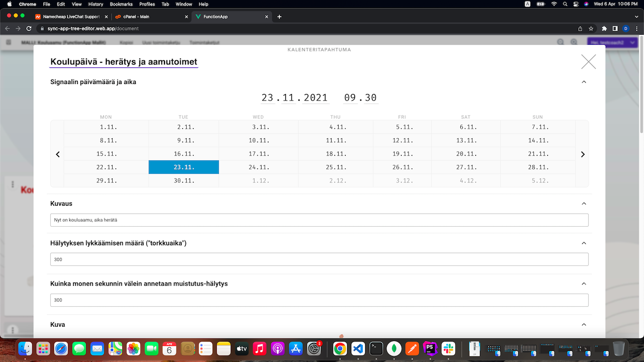This screenshot has height=362, width=644.
Task: Collapse the Signaalin päivämäärä ja aika section
Action: [x=584, y=82]
